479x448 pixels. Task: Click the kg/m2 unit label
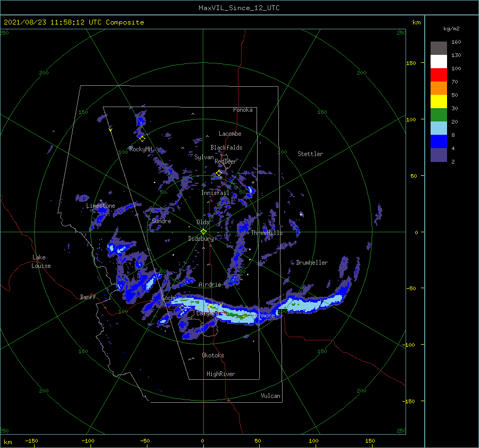click(x=451, y=29)
